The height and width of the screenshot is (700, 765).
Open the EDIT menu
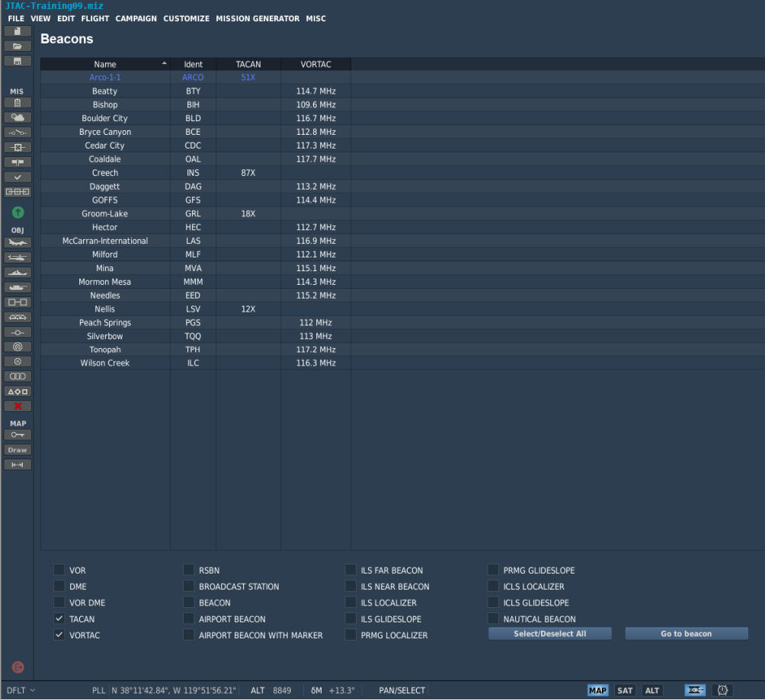(x=66, y=18)
